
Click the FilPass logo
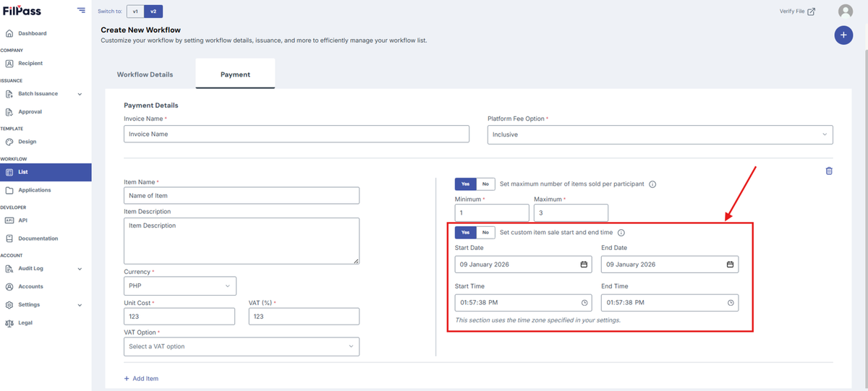21,11
